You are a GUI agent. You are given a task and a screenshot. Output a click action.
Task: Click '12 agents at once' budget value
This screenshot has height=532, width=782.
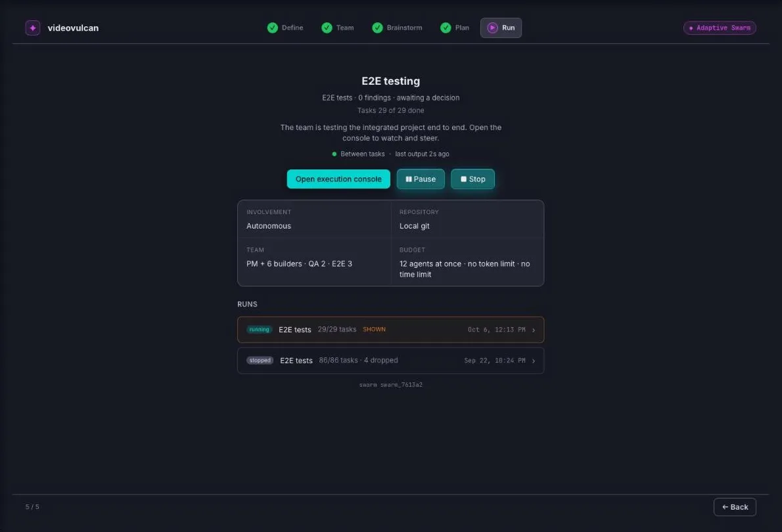pyautogui.click(x=430, y=264)
